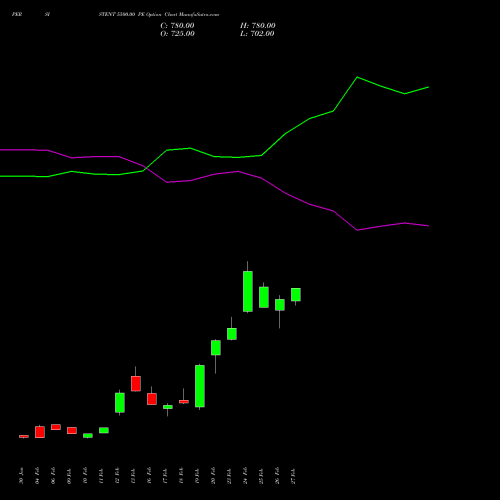Click the green candle on 26 Feb
500x500 pixels.
point(280,305)
